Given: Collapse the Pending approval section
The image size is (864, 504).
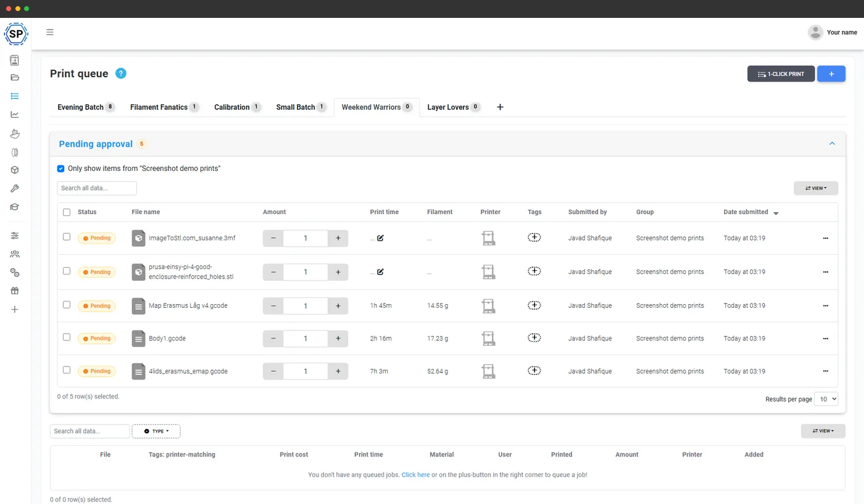Looking at the screenshot, I should pyautogui.click(x=832, y=144).
